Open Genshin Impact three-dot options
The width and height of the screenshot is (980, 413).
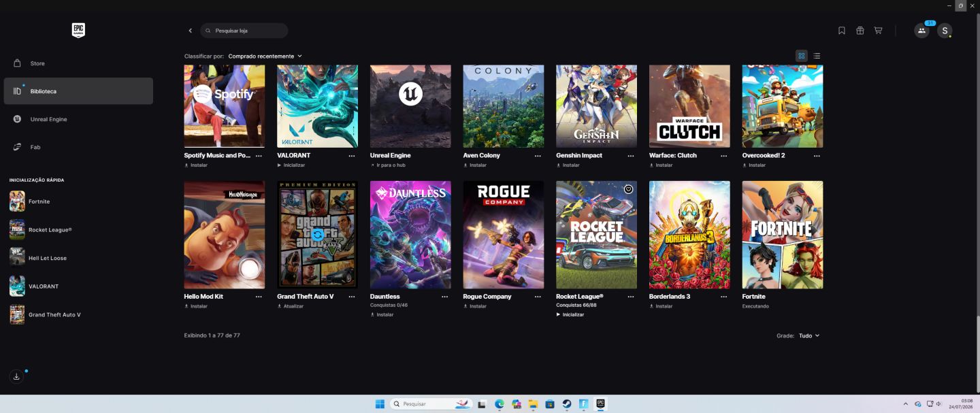[631, 156]
